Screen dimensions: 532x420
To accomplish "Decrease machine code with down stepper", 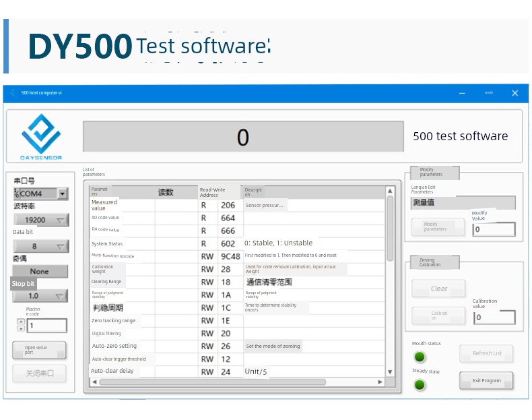I will (21, 329).
